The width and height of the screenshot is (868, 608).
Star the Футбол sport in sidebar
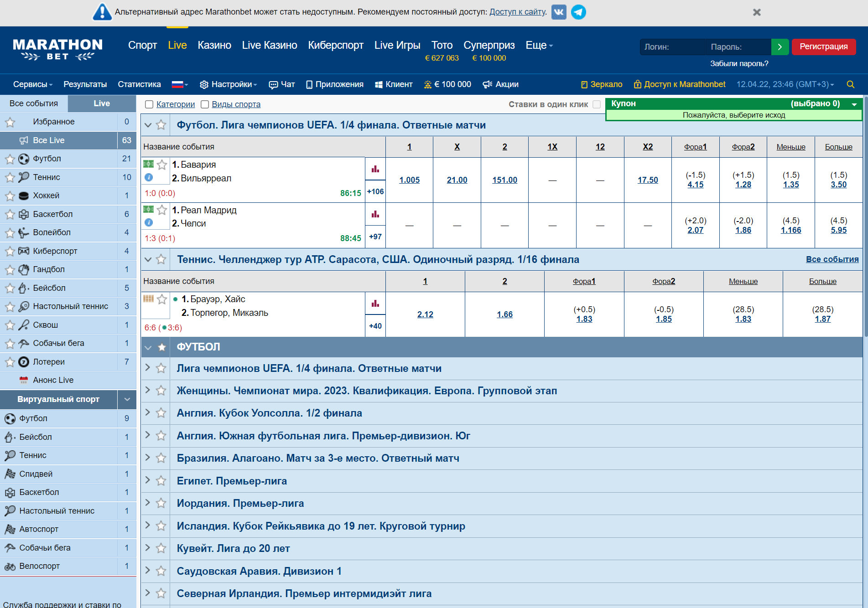tap(10, 159)
